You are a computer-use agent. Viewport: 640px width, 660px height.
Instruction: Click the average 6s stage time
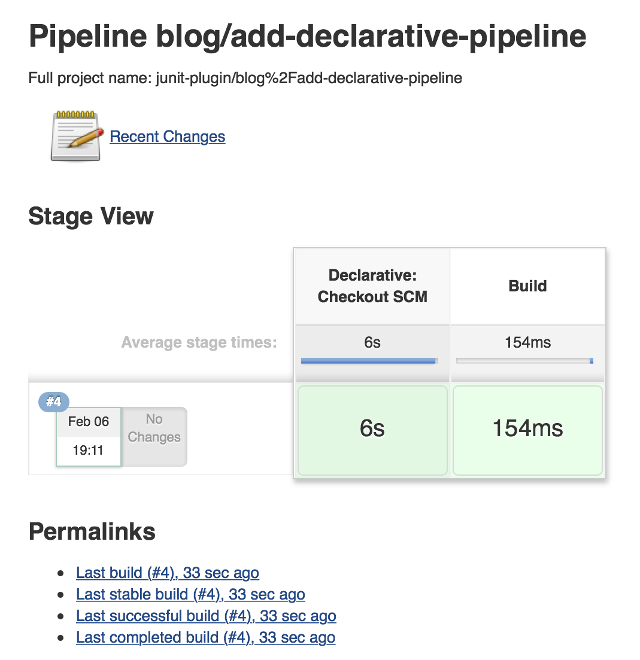tap(372, 342)
